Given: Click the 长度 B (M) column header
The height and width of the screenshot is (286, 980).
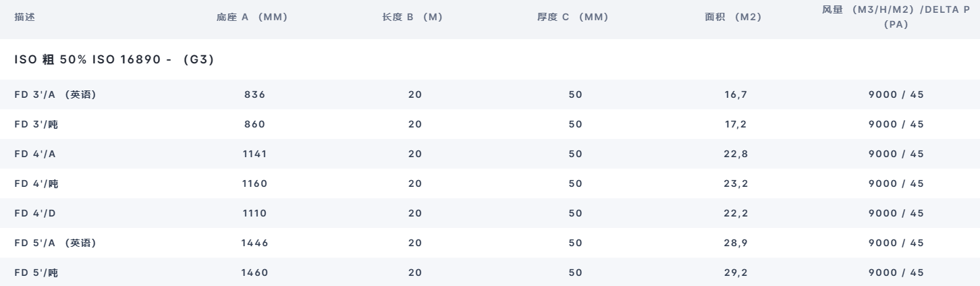Looking at the screenshot, I should pyautogui.click(x=412, y=17).
